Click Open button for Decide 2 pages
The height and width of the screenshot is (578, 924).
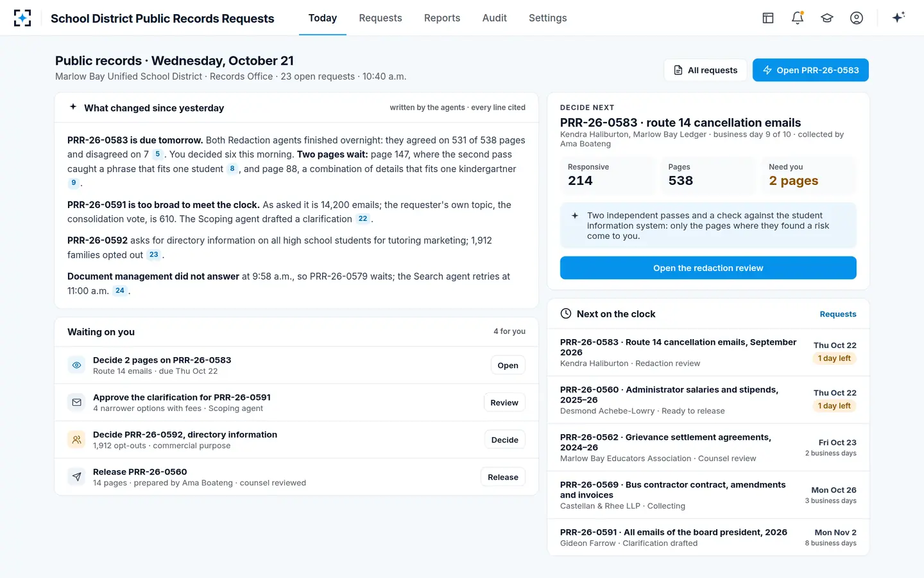[x=508, y=365]
